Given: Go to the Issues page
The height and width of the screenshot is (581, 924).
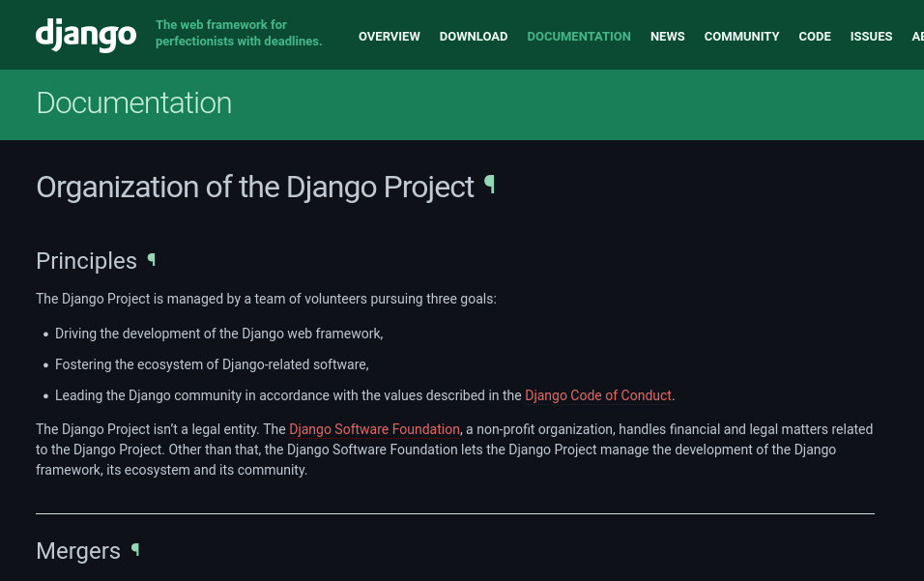Looking at the screenshot, I should pyautogui.click(x=871, y=37).
